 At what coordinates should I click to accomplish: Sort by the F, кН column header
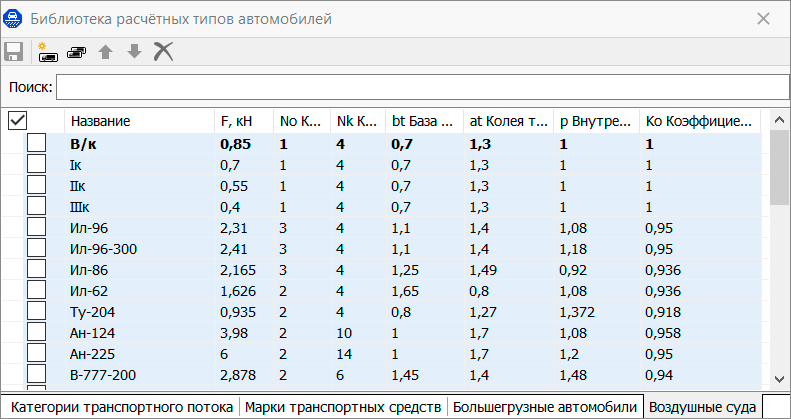point(244,121)
